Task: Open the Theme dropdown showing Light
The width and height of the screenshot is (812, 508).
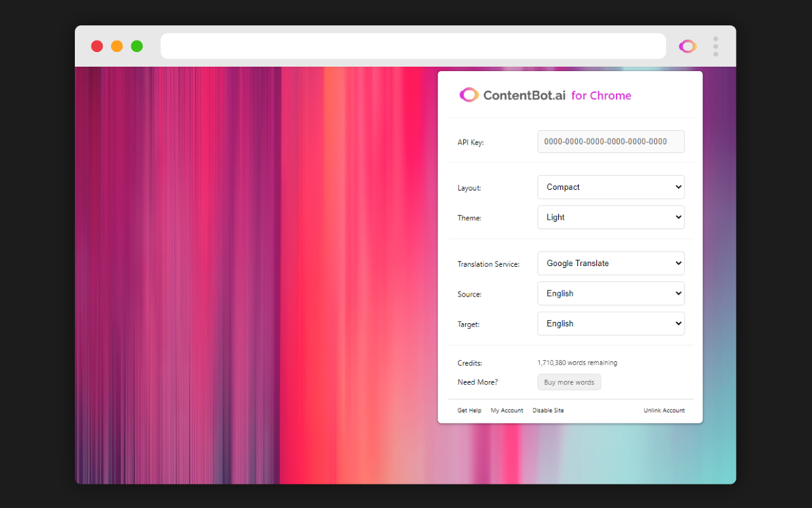Action: click(611, 217)
